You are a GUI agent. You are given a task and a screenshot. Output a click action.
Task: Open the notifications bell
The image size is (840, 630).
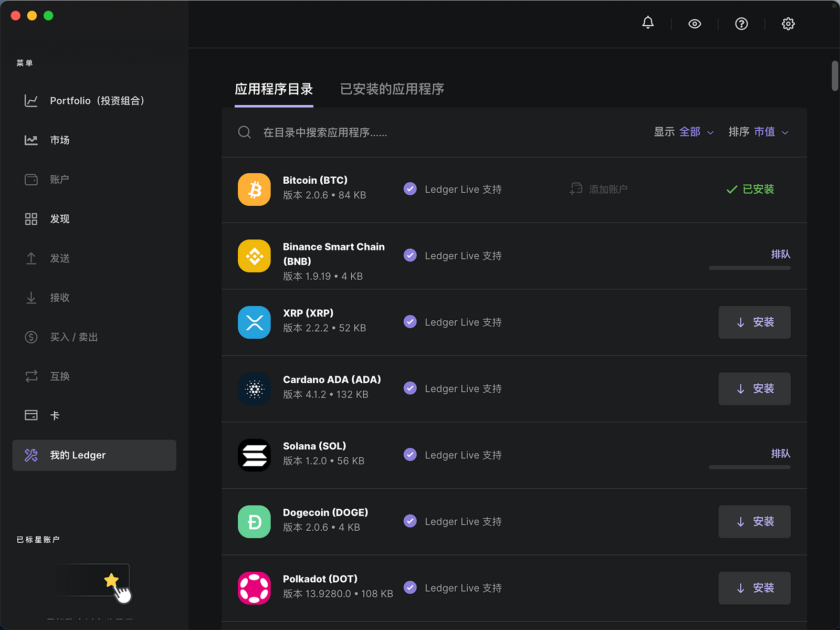click(648, 23)
